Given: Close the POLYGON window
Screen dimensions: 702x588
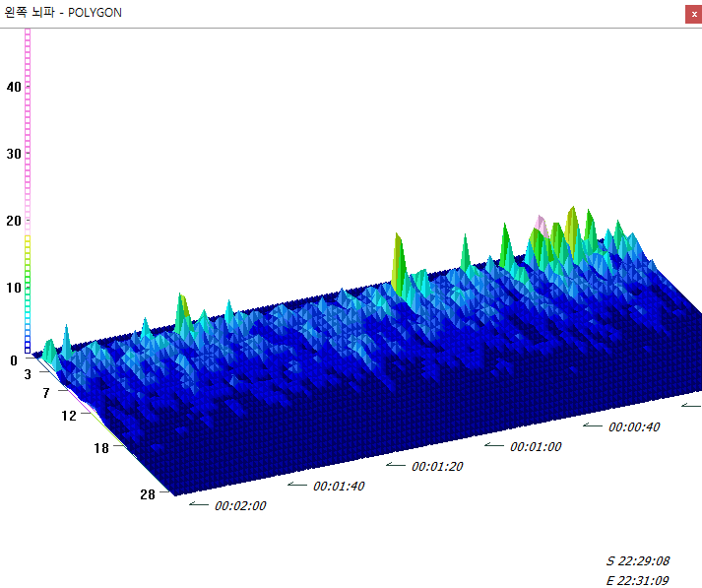Looking at the screenshot, I should point(693,14).
